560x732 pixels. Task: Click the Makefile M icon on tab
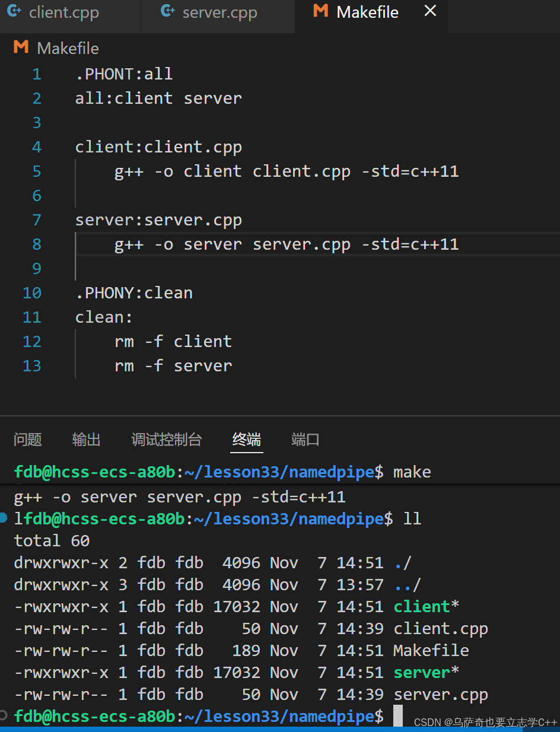(321, 11)
